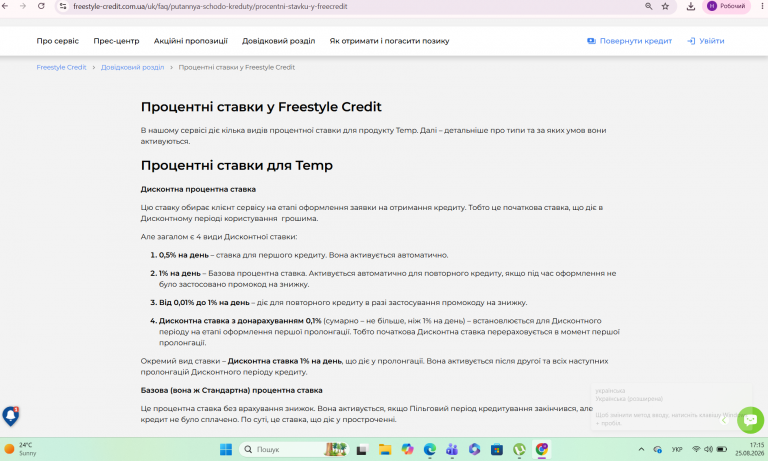Open Microsoft 365 app from the taskbar

coord(474,449)
